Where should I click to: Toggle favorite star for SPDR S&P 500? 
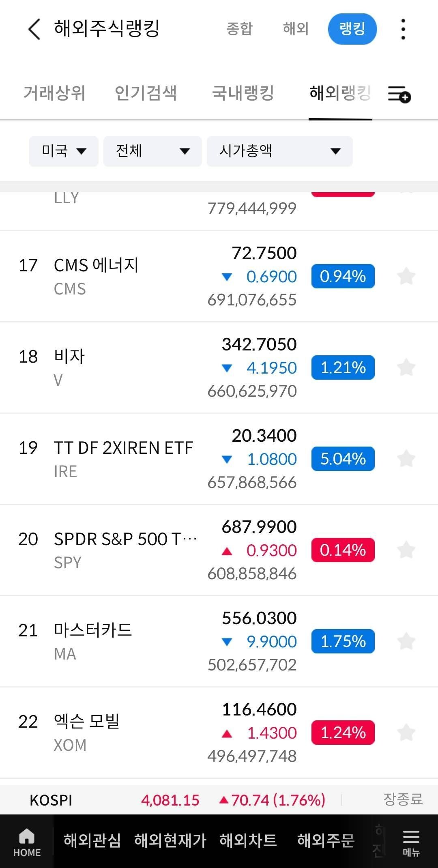[x=406, y=550]
